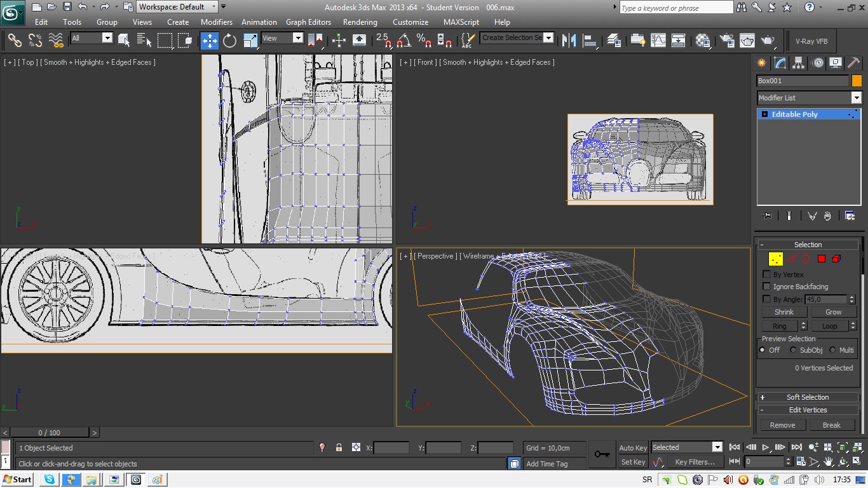The image size is (868, 488).
Task: Open the Workspace Default dropdown
Action: (177, 7)
